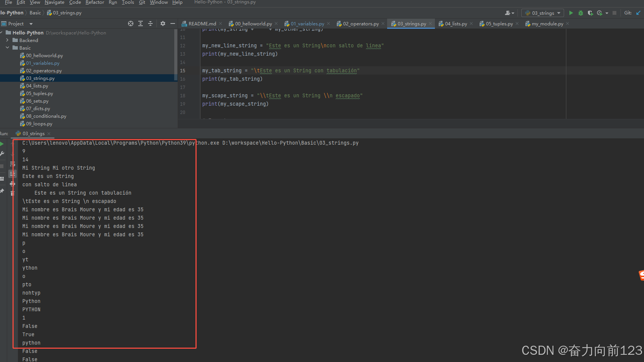Close the README.md editor tab
Image resolution: width=644 pixels, height=362 pixels.
pos(220,24)
